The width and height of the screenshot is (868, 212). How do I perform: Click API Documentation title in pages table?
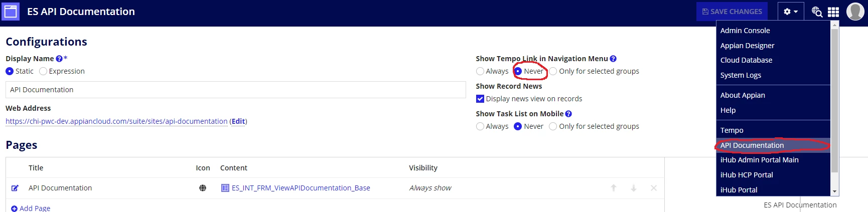coord(60,188)
